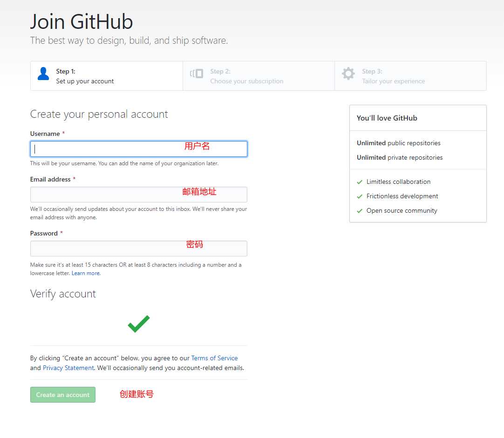Click the green verification checkmark

click(139, 323)
